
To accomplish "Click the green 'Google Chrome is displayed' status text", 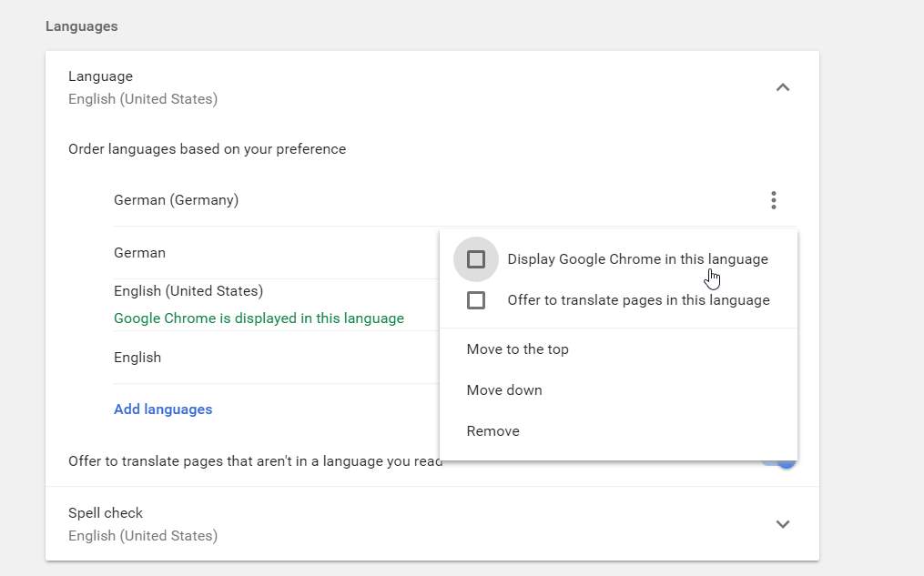I will pos(259,318).
